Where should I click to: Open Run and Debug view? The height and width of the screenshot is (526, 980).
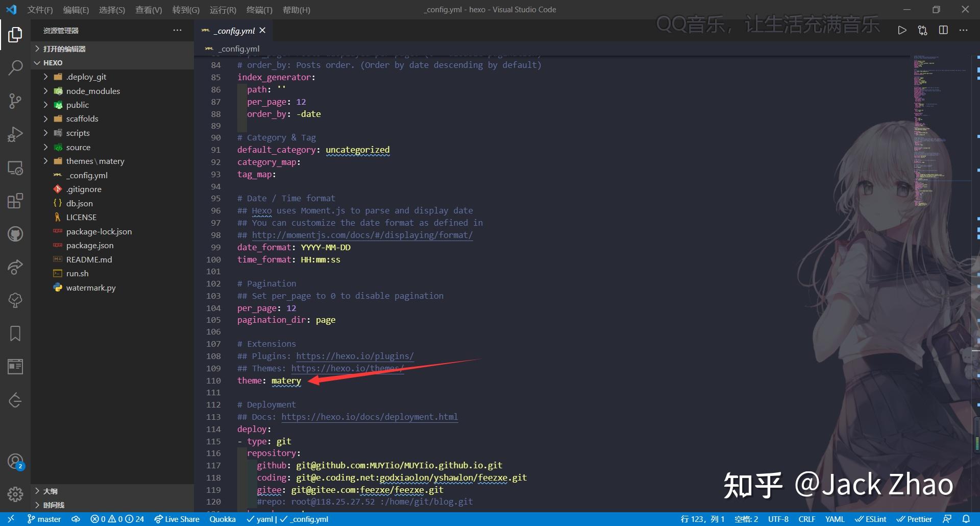15,134
